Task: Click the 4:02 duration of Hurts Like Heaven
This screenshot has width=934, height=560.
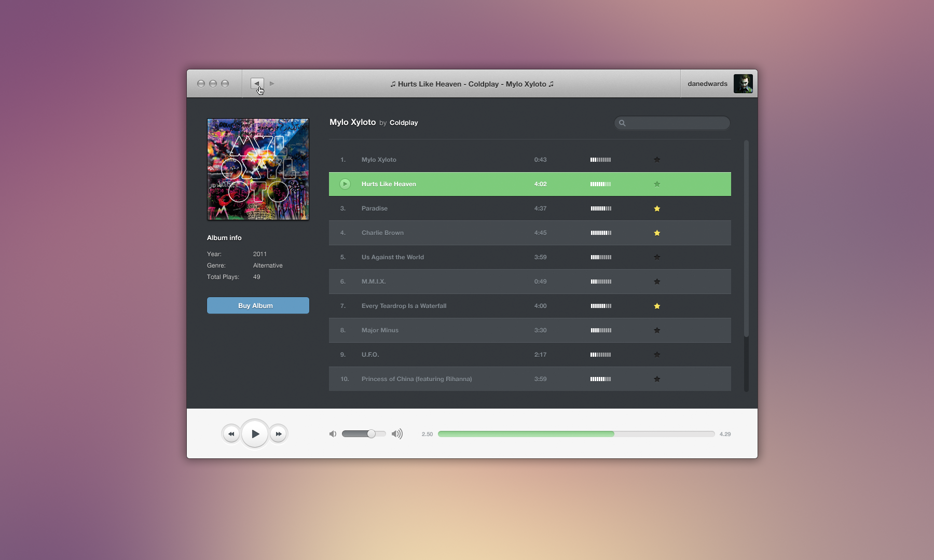Action: pos(540,184)
